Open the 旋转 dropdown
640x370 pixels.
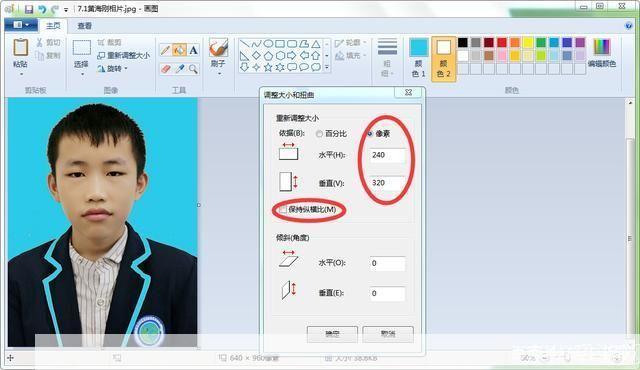click(x=113, y=69)
